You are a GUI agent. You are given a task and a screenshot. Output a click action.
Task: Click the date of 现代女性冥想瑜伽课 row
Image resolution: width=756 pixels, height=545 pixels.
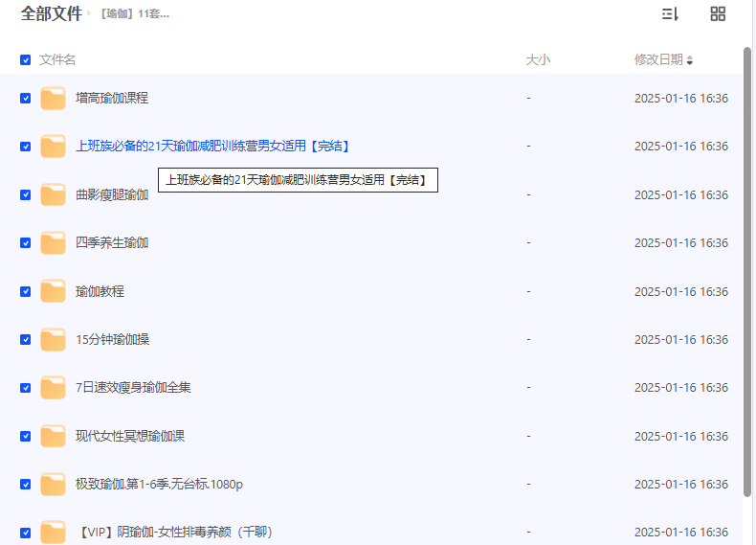click(681, 437)
